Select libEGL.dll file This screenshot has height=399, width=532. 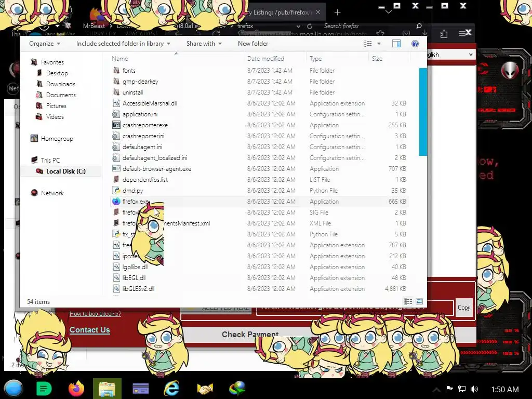click(x=134, y=277)
